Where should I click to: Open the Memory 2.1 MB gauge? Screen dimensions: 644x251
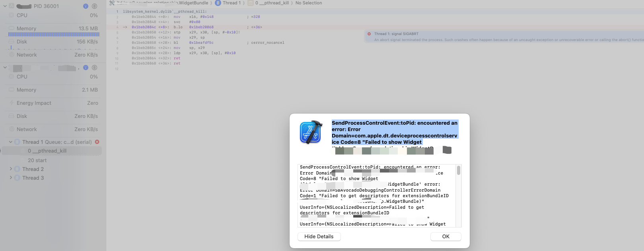point(53,90)
